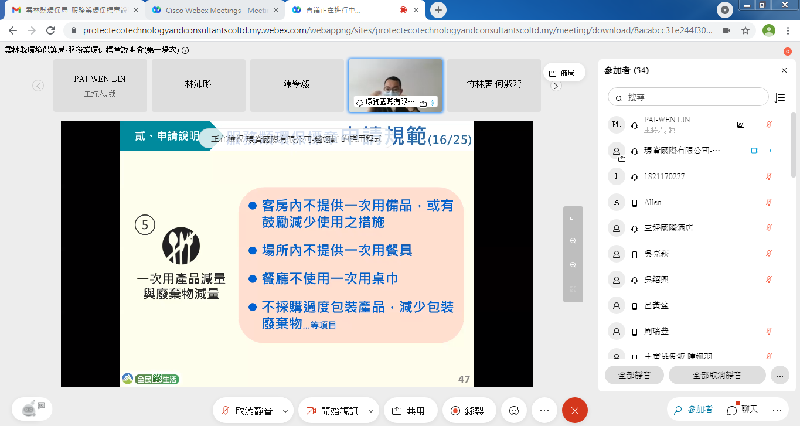Click the record button
The image size is (800, 426).
tap(467, 410)
